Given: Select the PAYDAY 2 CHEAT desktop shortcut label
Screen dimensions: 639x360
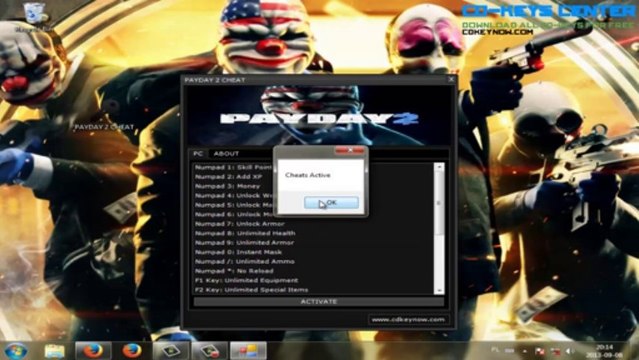Looking at the screenshot, I should [x=104, y=127].
